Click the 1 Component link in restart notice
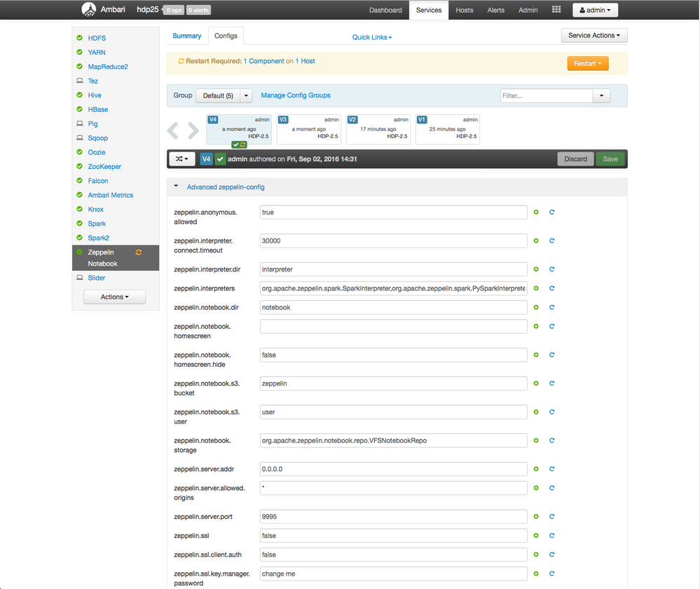 pyautogui.click(x=263, y=61)
